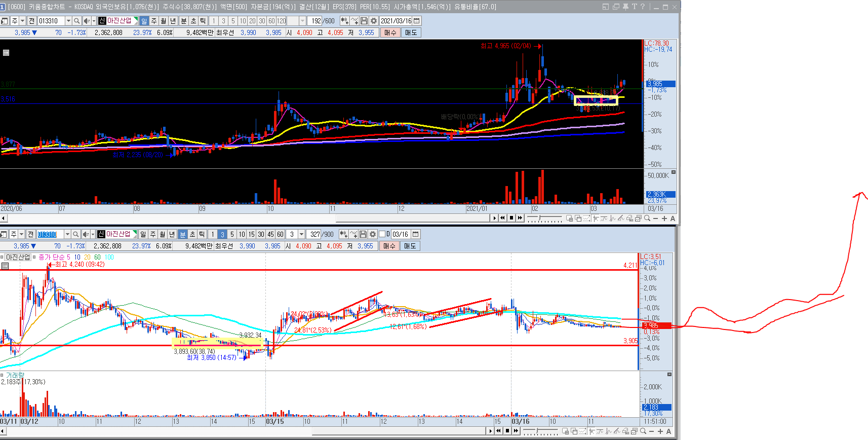Zoom in with plus icon under lower chart
The image size is (868, 440).
(660, 431)
